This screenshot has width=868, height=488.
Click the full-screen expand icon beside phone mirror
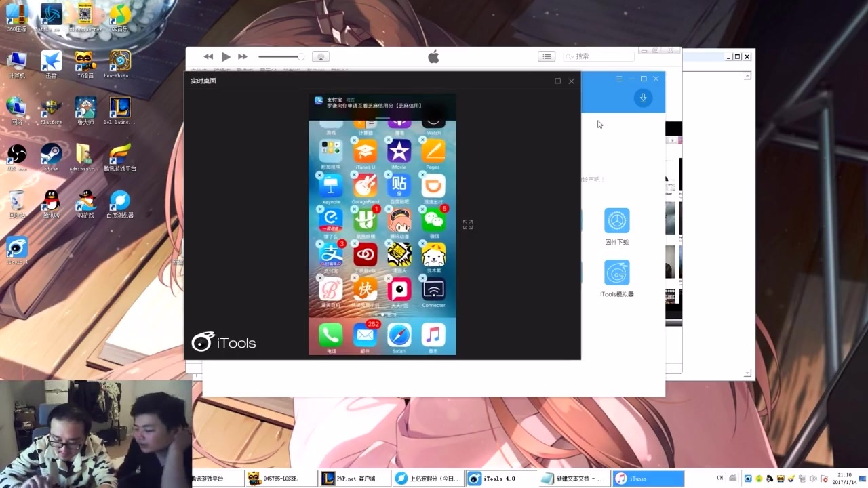468,224
